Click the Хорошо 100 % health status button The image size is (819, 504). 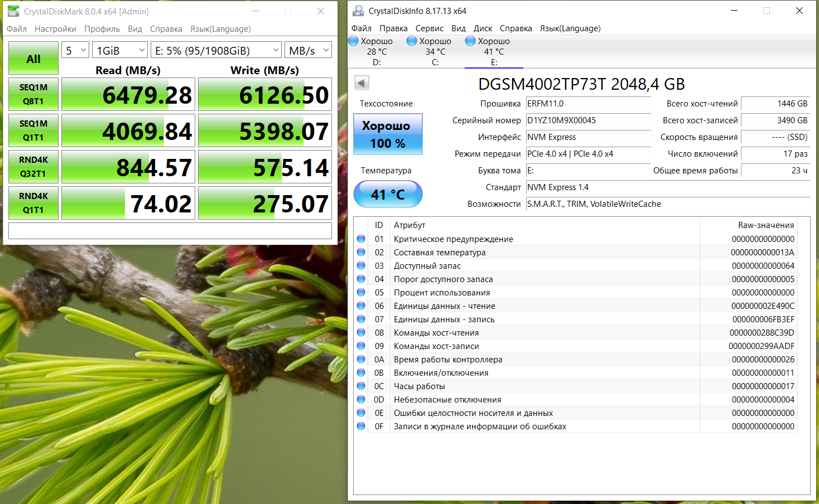pyautogui.click(x=388, y=134)
